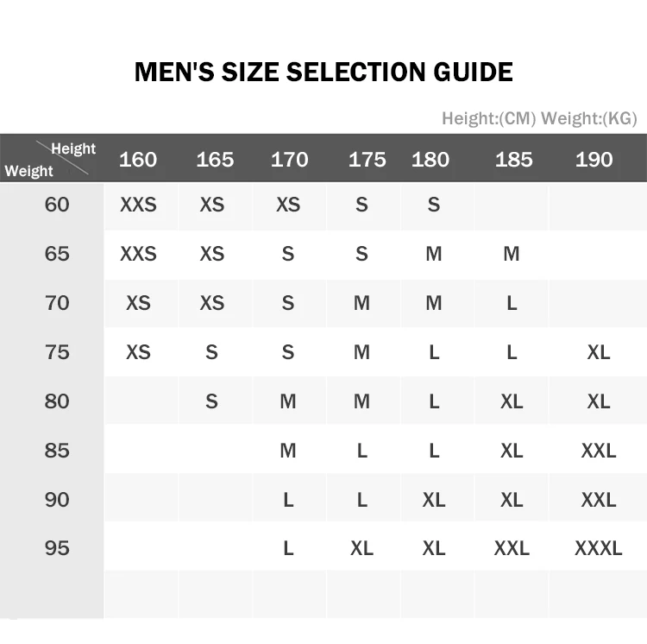Click S cell under 165 in row 80
This screenshot has width=647, height=644.
[212, 401]
